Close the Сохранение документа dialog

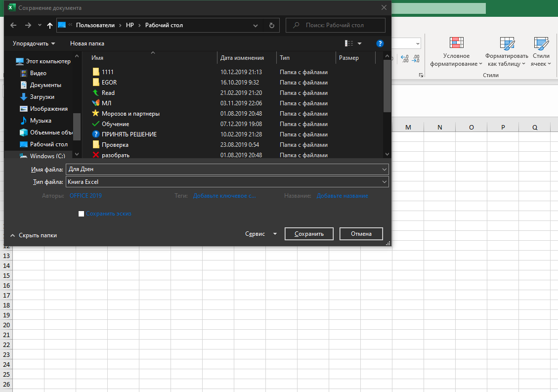pyautogui.click(x=384, y=7)
